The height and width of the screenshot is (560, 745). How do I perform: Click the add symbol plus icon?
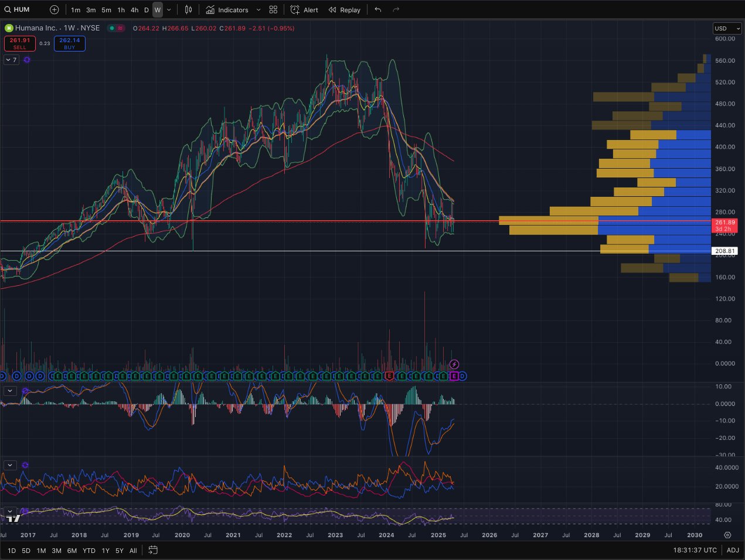point(54,10)
